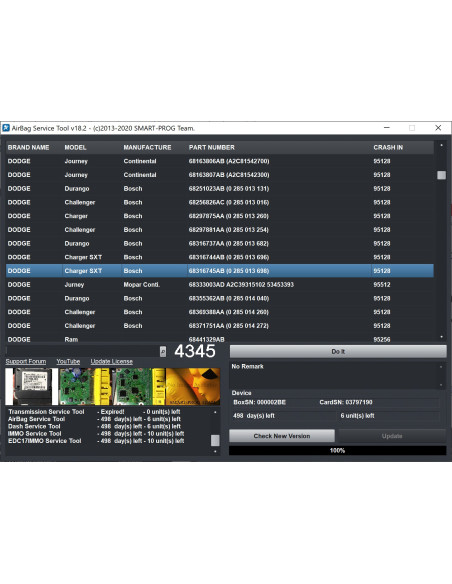Click the AirBag Service Tool title bar icon
The height and width of the screenshot is (584, 452).
coord(6,128)
